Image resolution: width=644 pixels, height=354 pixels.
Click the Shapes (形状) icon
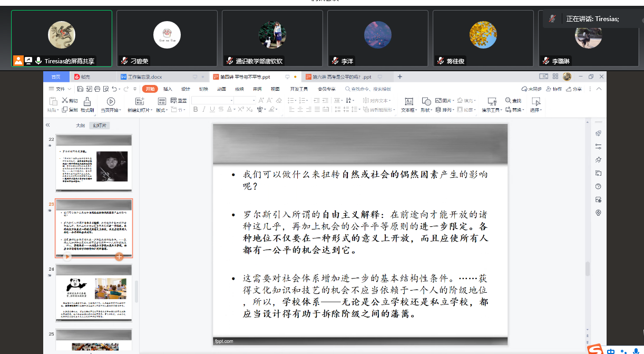(426, 101)
